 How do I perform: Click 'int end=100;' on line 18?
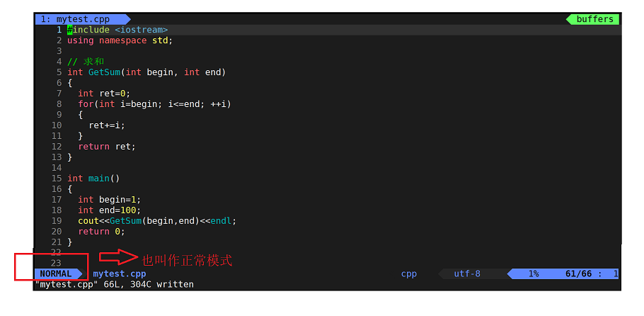(x=110, y=210)
